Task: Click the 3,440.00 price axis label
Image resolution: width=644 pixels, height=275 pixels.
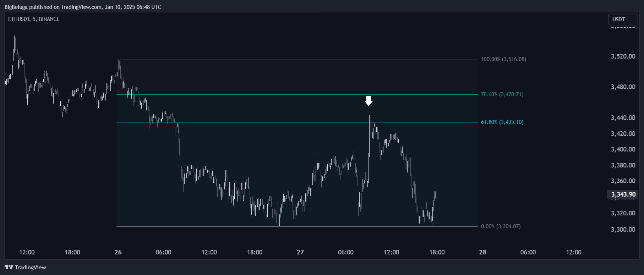Action: [x=623, y=118]
